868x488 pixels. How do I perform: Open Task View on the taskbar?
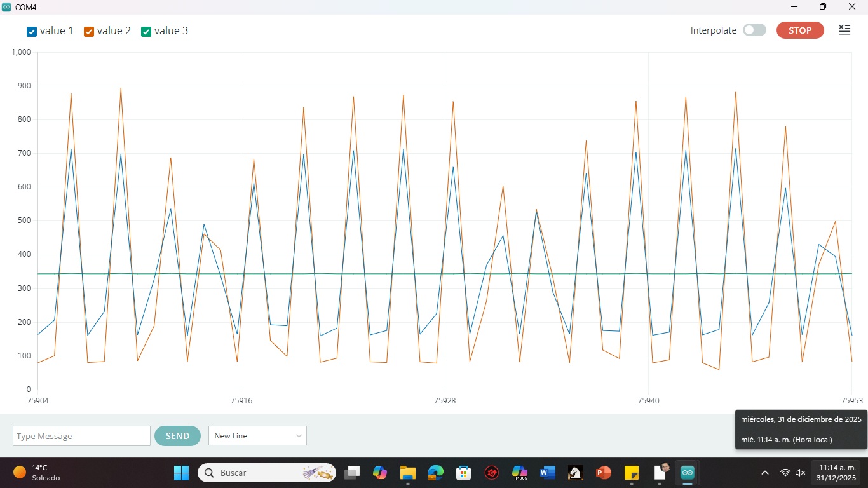point(352,473)
